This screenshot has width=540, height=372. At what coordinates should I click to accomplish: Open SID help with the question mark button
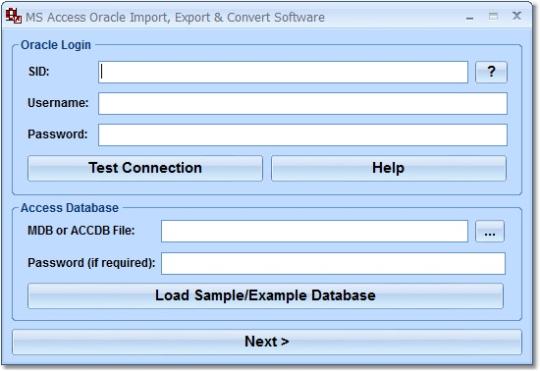coord(491,72)
